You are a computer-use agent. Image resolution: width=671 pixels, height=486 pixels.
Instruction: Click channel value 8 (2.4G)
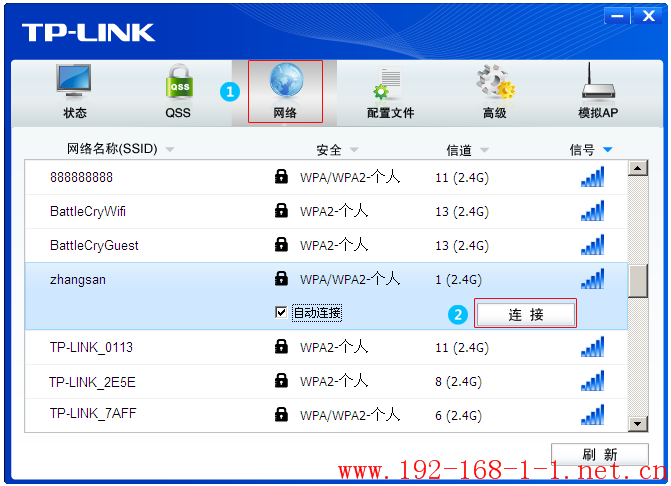[x=458, y=382]
